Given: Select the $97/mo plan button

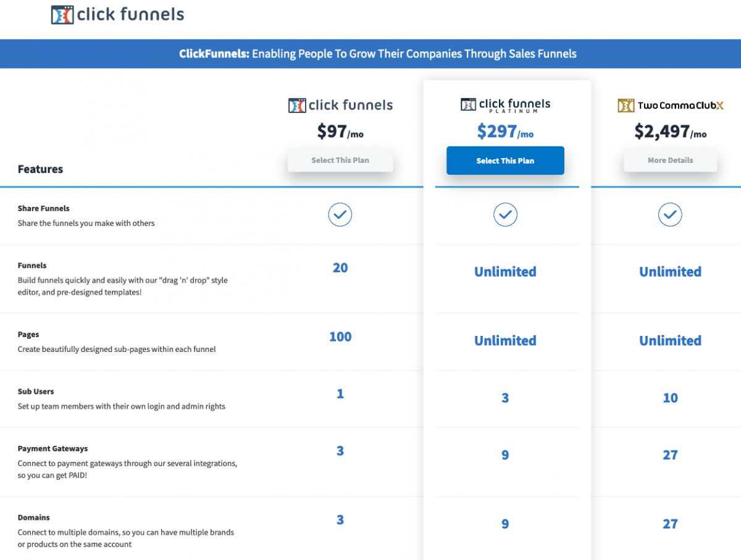Looking at the screenshot, I should click(340, 160).
